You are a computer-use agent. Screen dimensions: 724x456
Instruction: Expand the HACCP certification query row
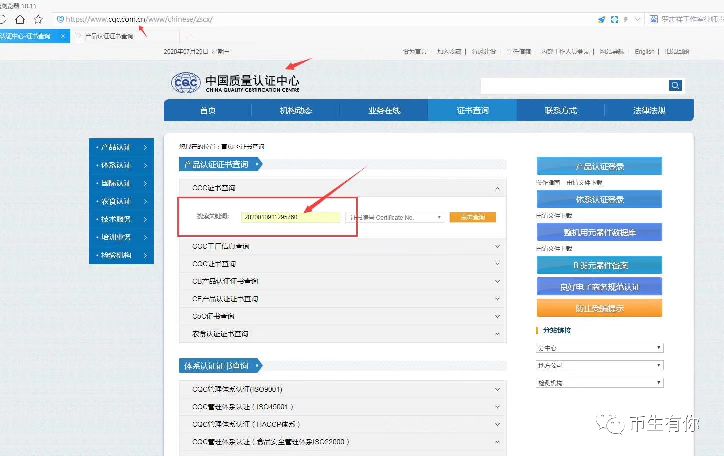[x=343, y=424]
